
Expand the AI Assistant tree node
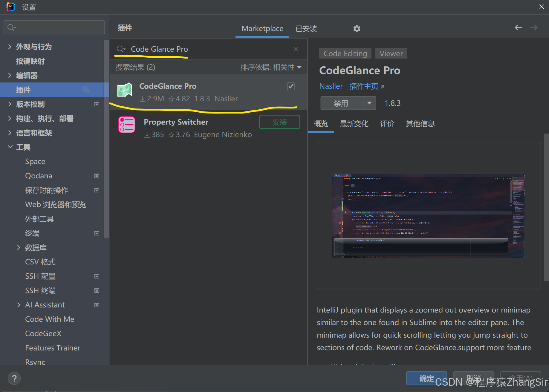19,305
